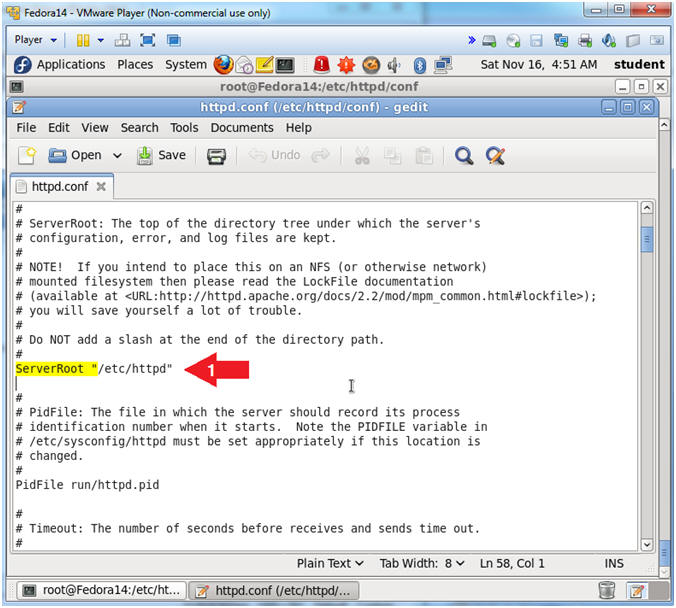The height and width of the screenshot is (608, 676).
Task: Click the Copy icon in gedit toolbar
Action: tap(392, 156)
